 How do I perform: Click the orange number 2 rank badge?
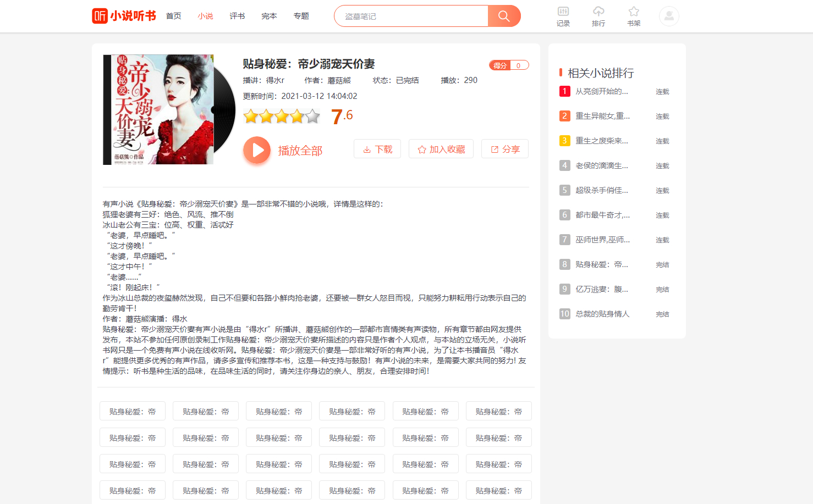(564, 116)
